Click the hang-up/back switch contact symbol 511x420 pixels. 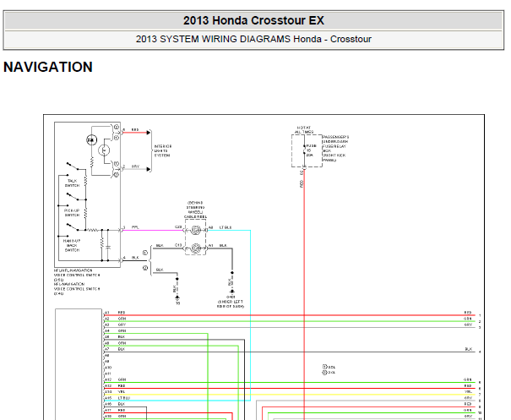pyautogui.click(x=73, y=227)
